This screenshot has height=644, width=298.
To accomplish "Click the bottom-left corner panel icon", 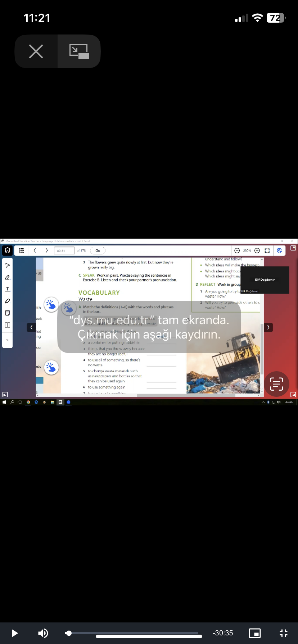I will click(x=5, y=395).
